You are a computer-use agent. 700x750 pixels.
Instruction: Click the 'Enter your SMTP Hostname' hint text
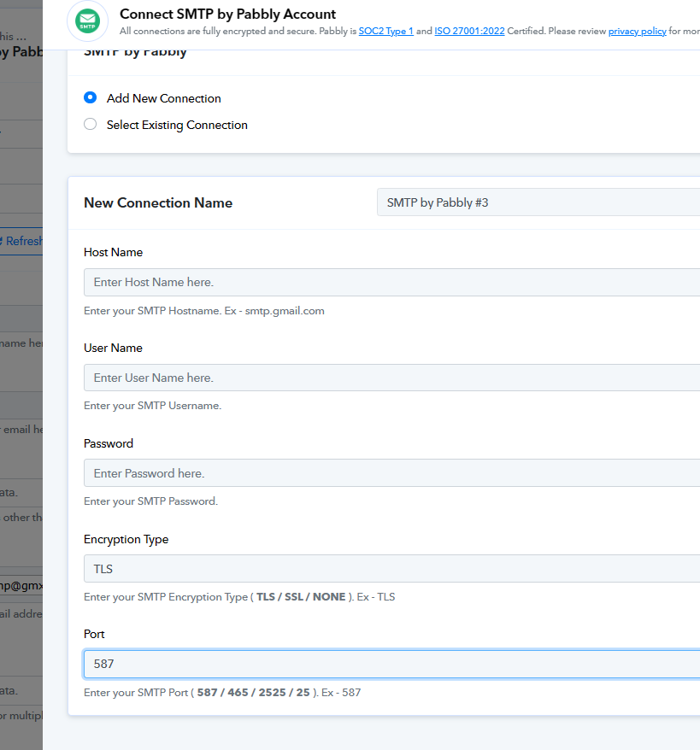click(203, 311)
